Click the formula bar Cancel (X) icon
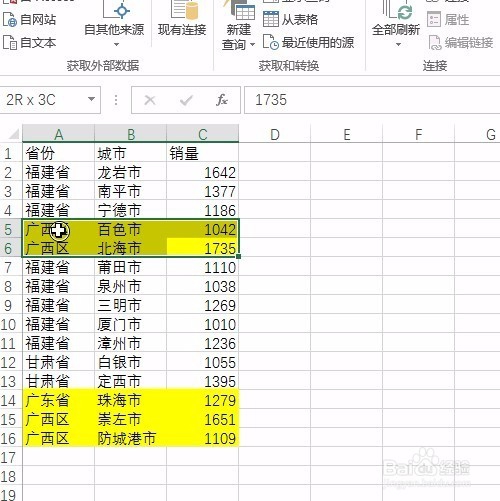This screenshot has width=500, height=501. point(150,100)
